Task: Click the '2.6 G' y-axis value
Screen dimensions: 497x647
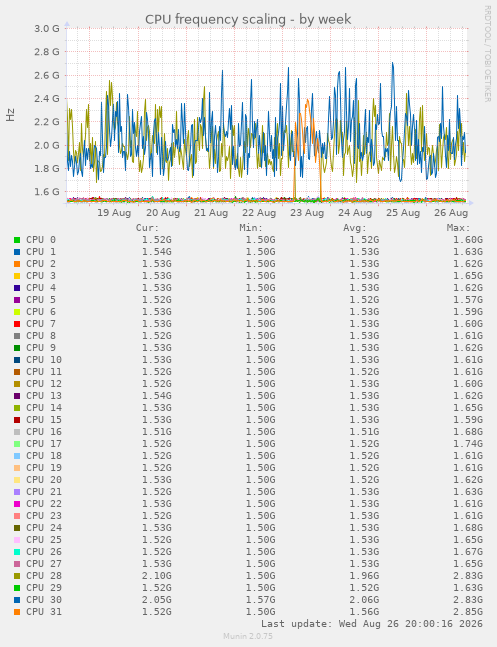Action: (47, 75)
